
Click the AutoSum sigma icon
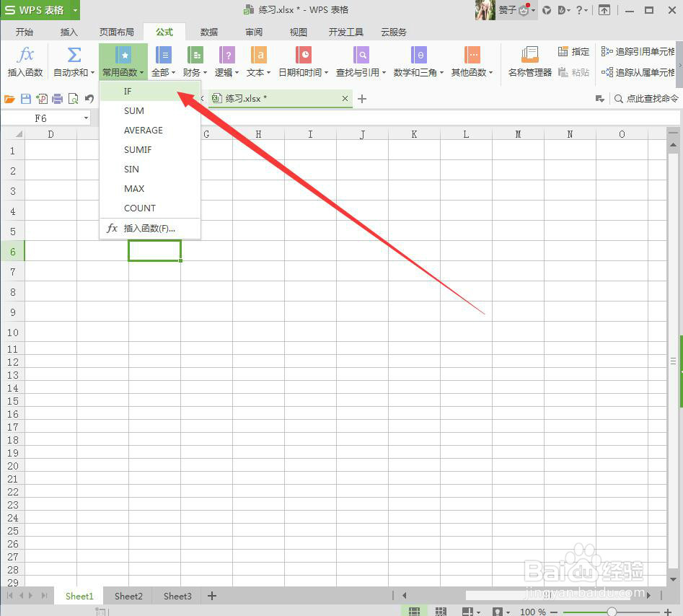pos(74,55)
